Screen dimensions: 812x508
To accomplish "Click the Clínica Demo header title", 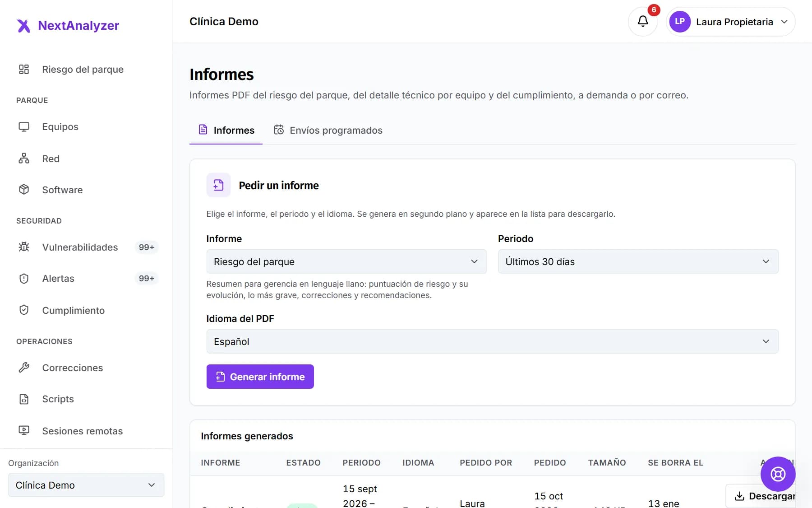I will (x=224, y=22).
